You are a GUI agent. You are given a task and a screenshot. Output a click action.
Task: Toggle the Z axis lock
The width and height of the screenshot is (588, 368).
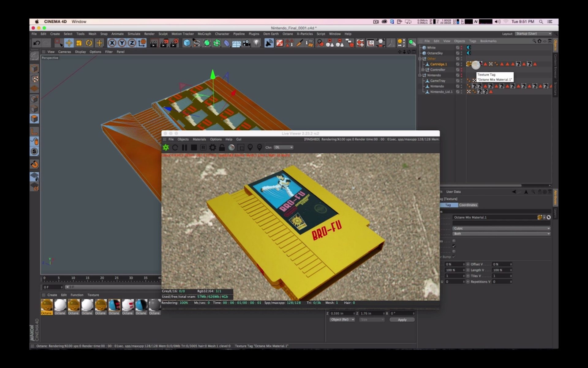click(132, 43)
